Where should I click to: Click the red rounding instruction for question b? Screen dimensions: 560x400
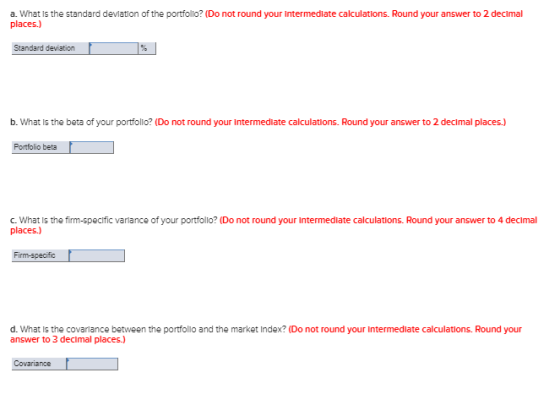[x=330, y=122]
